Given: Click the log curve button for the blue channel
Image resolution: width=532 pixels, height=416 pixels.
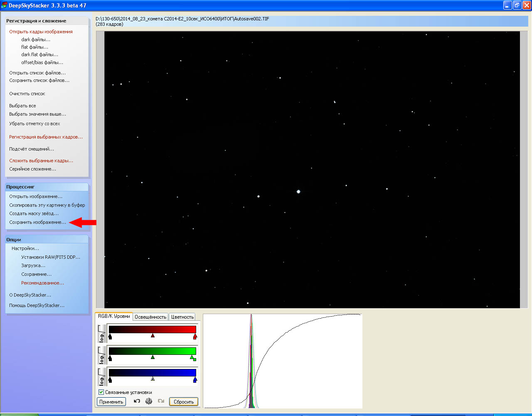Looking at the screenshot, I should pos(102,376).
